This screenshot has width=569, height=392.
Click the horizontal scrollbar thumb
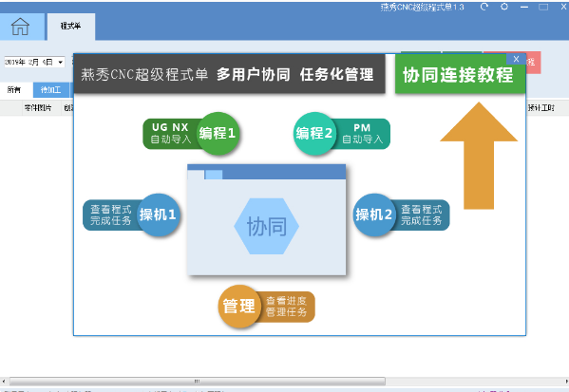coord(197,382)
